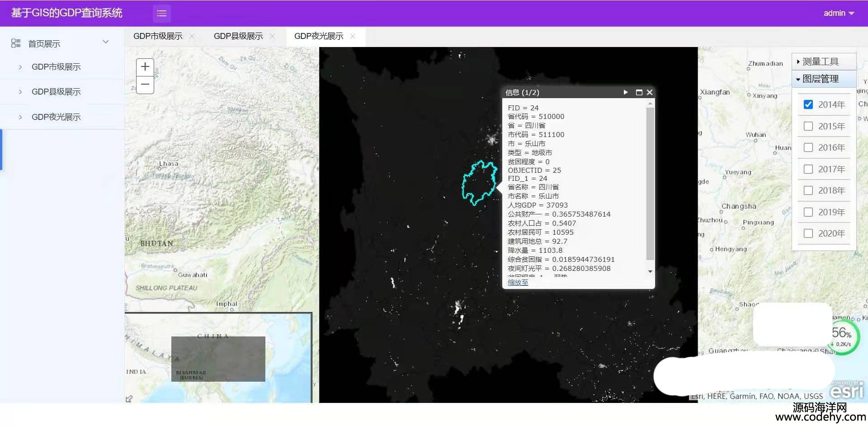Click the 降水量 = 1103.8 row
The image size is (868, 426).
click(535, 251)
